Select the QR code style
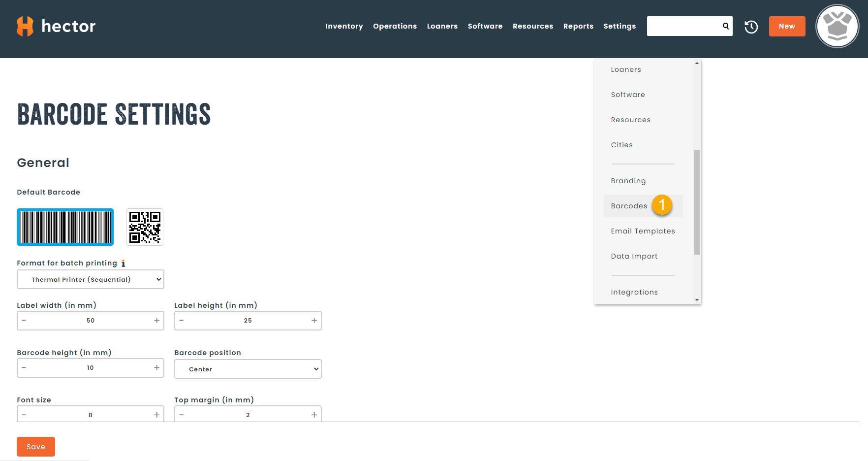Viewport: 868px width, 461px height. coord(144,227)
